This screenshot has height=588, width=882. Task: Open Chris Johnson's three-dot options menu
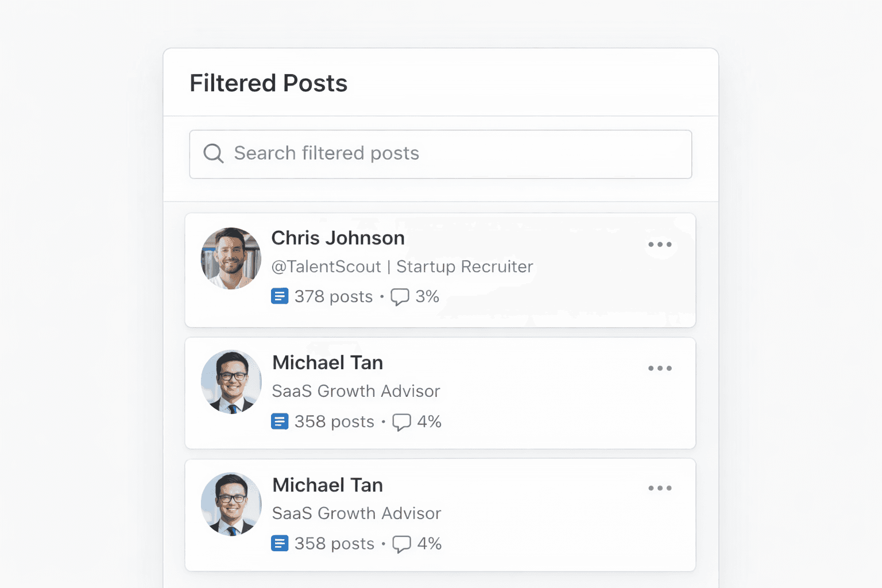660,245
